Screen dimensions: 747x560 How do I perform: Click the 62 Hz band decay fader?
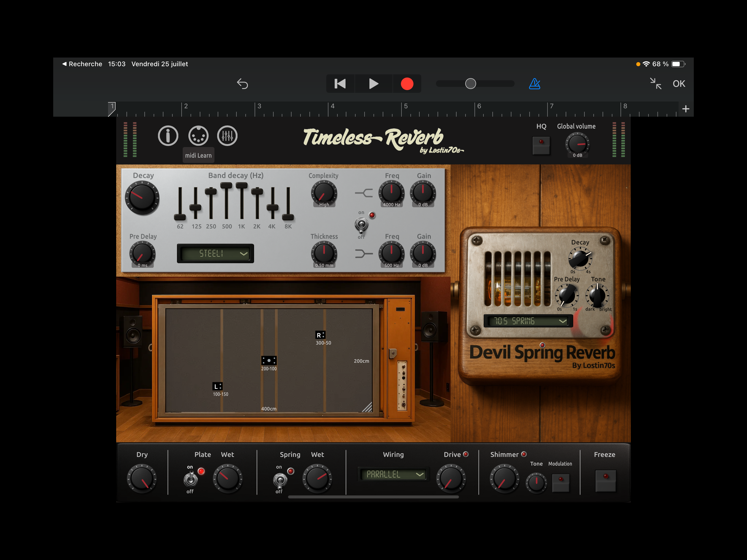click(180, 217)
